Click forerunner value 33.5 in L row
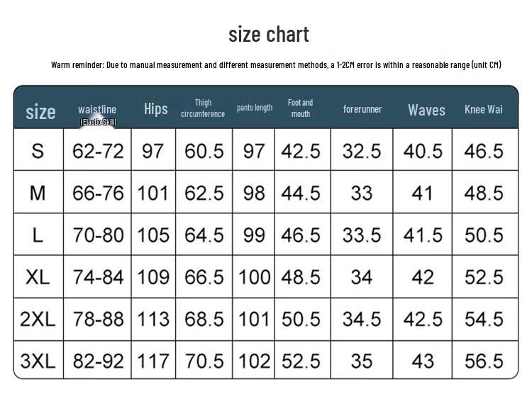The width and height of the screenshot is (532, 399). tap(362, 235)
